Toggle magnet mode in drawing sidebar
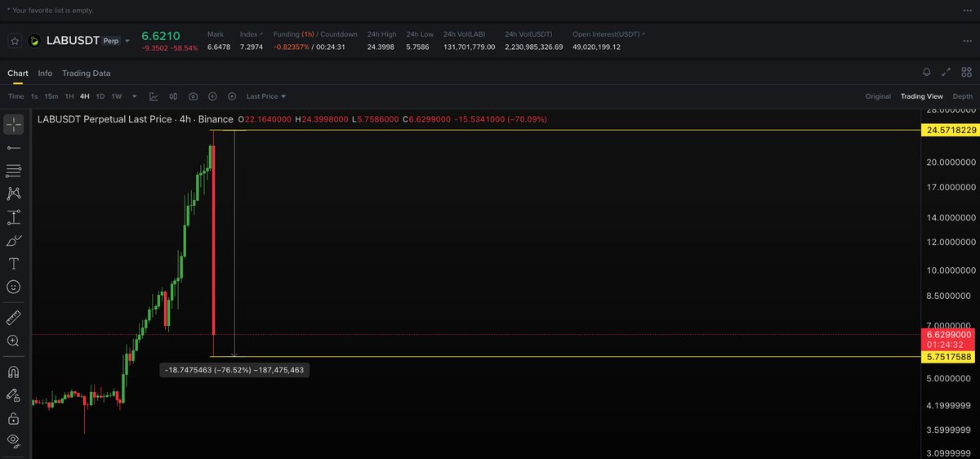The width and height of the screenshot is (980, 459). point(13,372)
